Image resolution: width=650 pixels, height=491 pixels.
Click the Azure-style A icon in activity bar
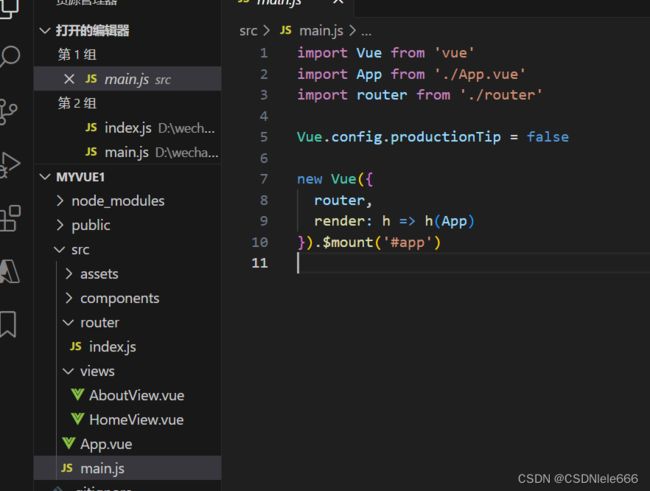[x=9, y=271]
